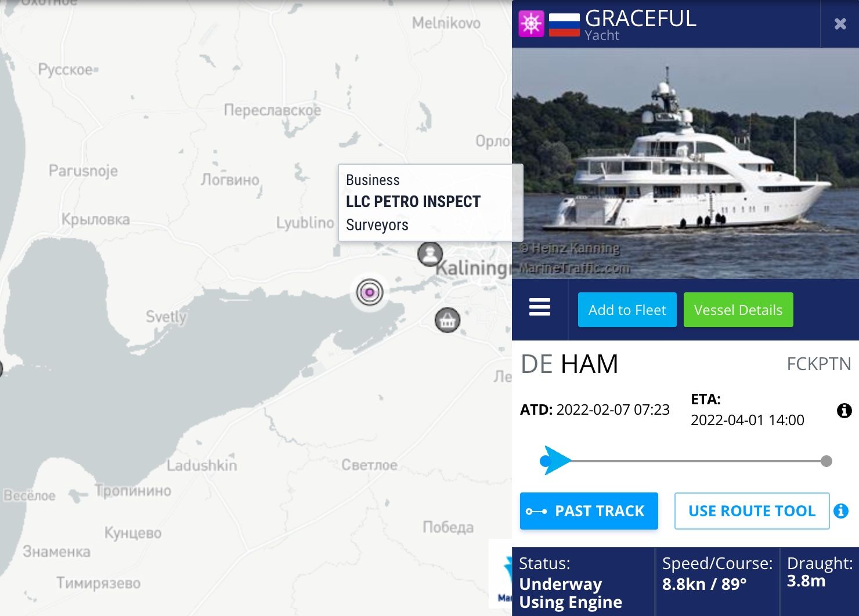Image resolution: width=859 pixels, height=616 pixels.
Task: Show the vessel's PAST TRACK
Action: click(x=589, y=511)
